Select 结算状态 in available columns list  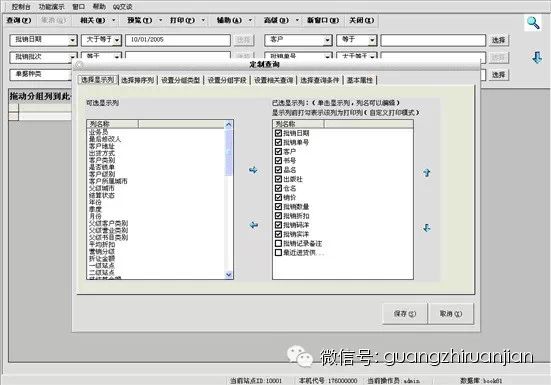[102, 195]
